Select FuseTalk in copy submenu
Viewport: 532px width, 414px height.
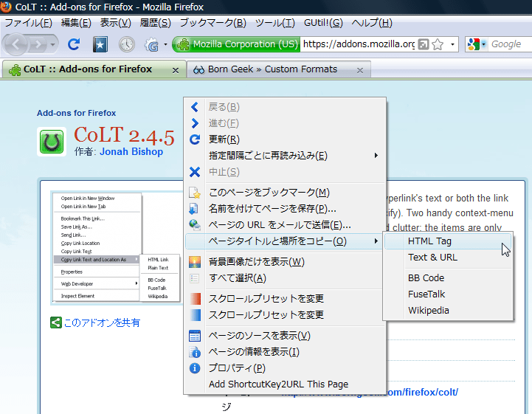448,294
